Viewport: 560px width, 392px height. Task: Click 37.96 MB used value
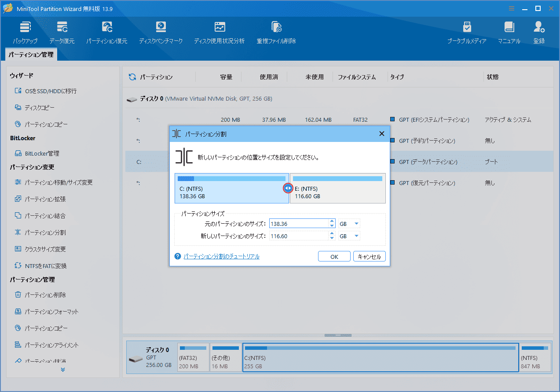pos(274,120)
